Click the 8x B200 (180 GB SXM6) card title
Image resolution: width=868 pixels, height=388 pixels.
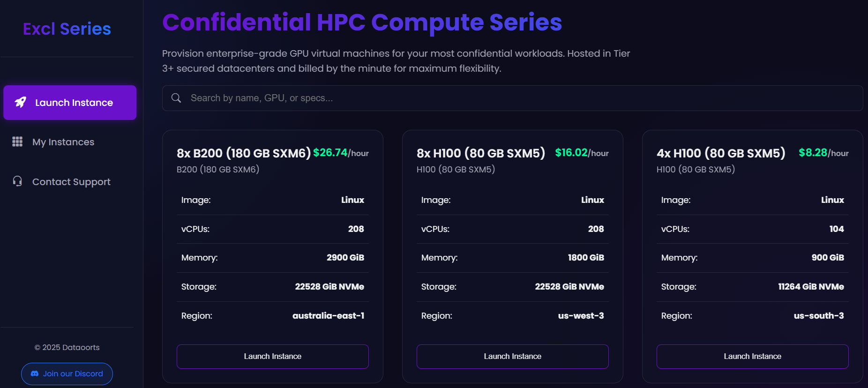pos(244,153)
